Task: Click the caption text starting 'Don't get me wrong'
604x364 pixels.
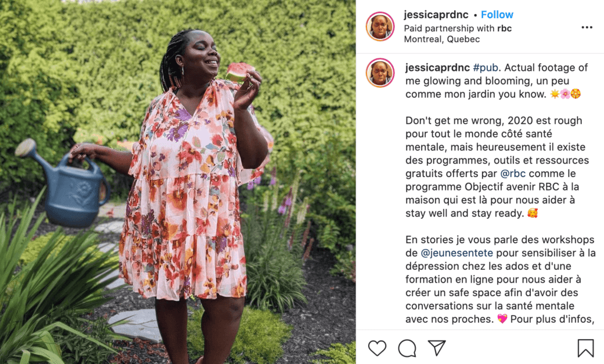Action: pyautogui.click(x=495, y=167)
